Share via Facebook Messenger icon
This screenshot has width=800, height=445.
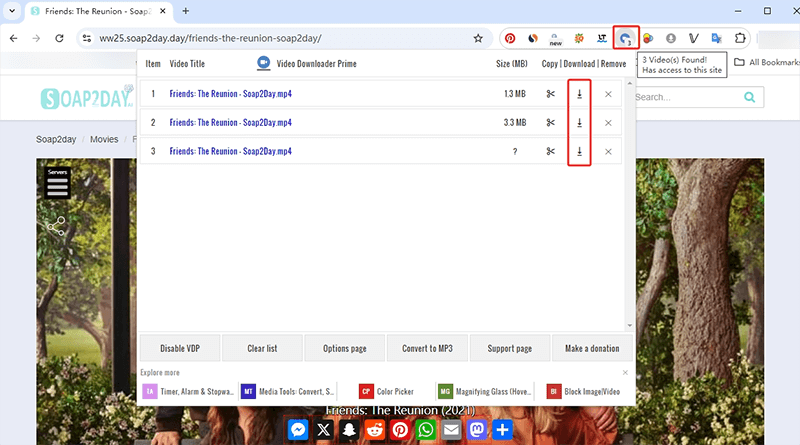(x=298, y=430)
